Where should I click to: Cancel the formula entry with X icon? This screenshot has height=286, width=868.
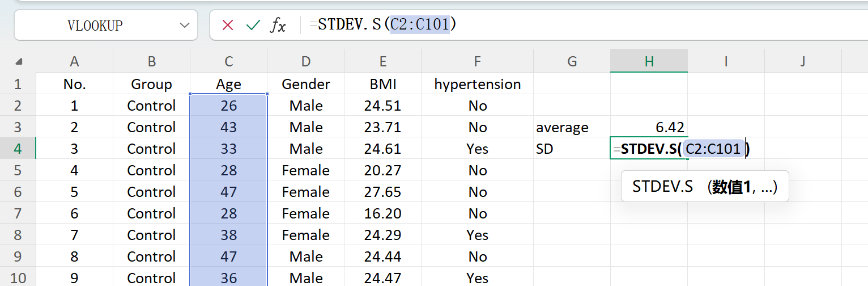click(x=228, y=25)
